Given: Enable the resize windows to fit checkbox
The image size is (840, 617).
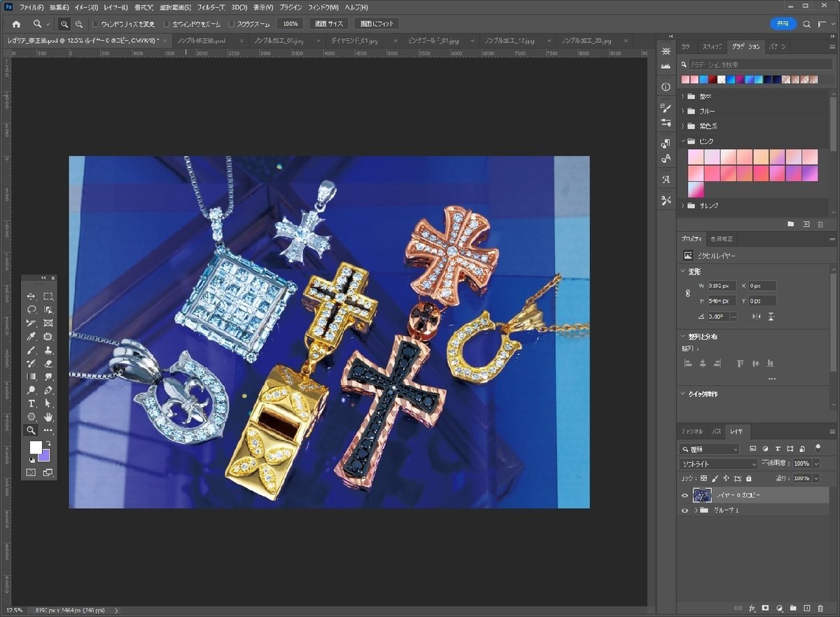Looking at the screenshot, I should [97, 24].
